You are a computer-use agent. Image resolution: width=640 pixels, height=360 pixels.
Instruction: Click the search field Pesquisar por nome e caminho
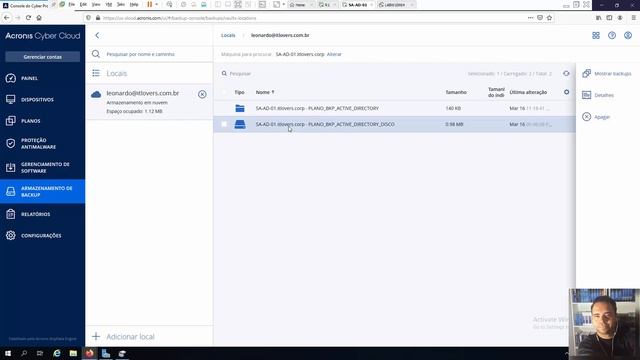click(x=140, y=54)
